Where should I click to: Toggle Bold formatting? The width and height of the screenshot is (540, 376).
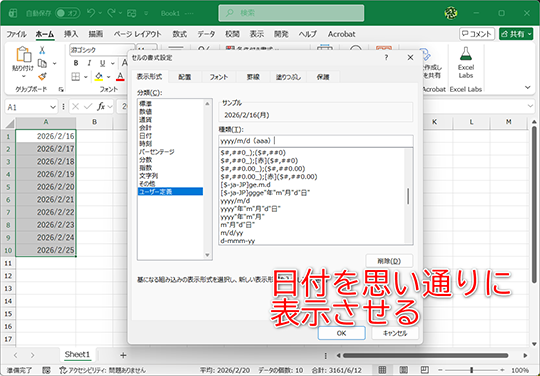coord(76,63)
